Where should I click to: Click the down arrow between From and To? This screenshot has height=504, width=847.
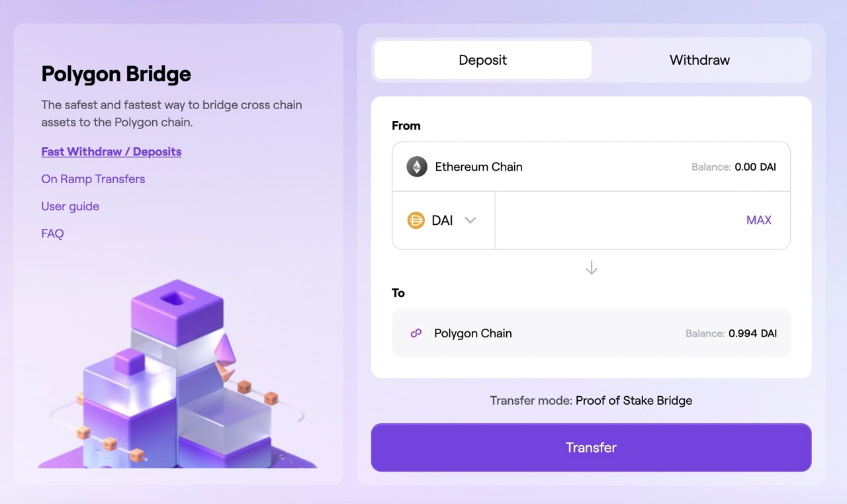592,268
